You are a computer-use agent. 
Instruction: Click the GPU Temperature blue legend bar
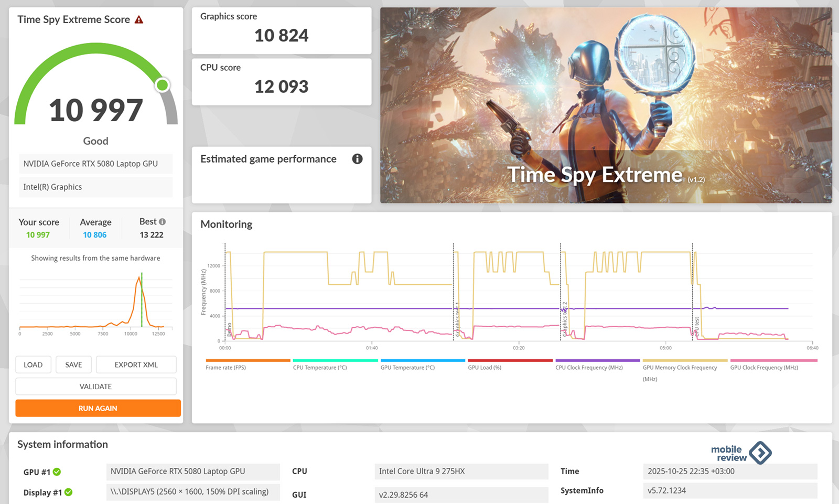coord(423,360)
